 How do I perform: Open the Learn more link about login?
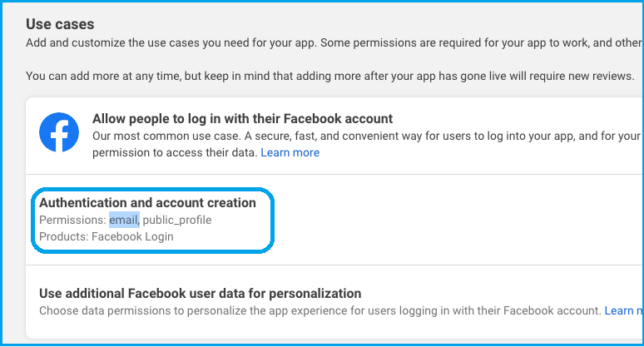coord(290,152)
